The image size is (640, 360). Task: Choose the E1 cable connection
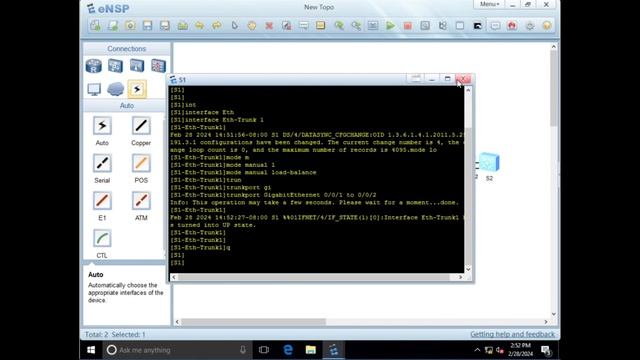102,201
